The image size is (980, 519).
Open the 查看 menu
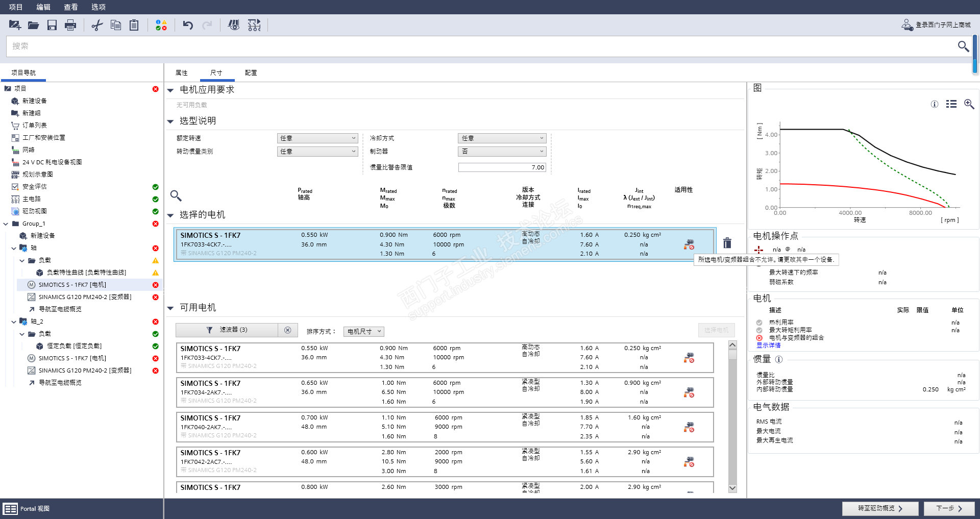click(71, 7)
